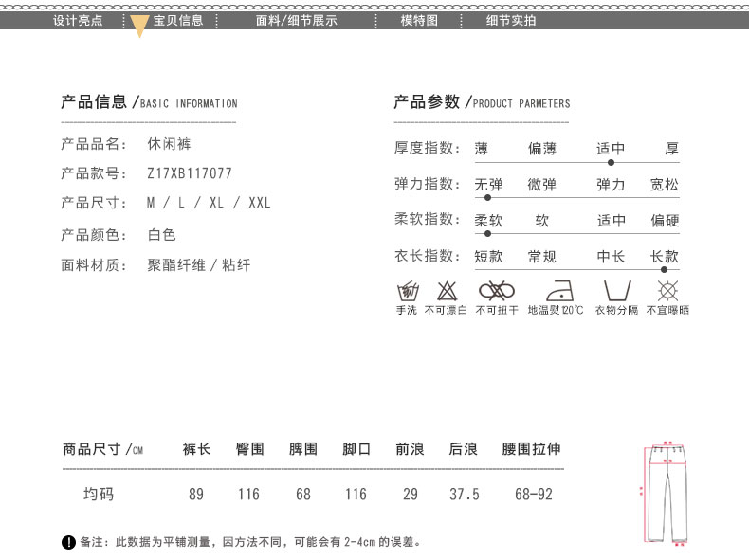
Task: Click the 均码 row label
Action: [x=99, y=494]
